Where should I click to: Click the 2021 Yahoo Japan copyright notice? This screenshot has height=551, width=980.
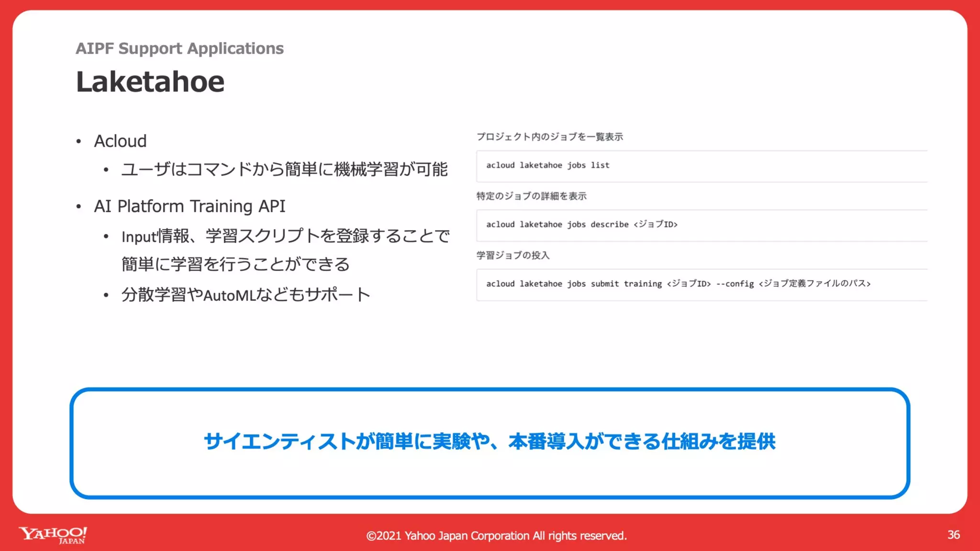pyautogui.click(x=496, y=536)
